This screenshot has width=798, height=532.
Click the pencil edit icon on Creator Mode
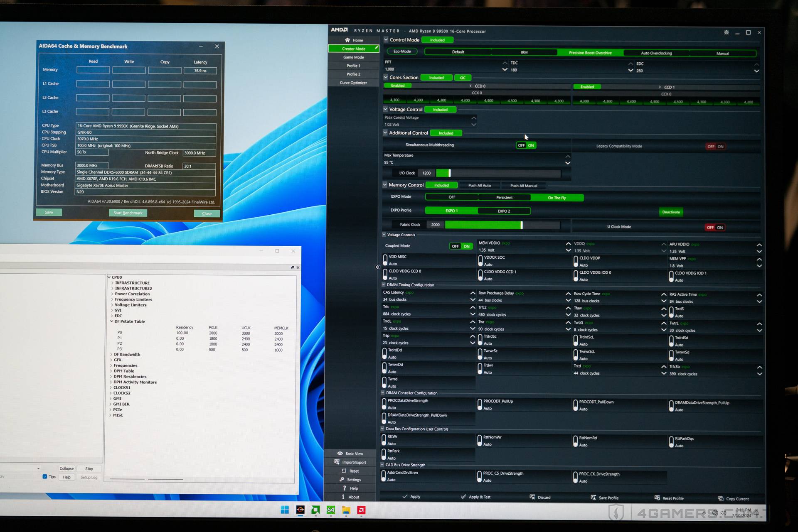tap(376, 48)
